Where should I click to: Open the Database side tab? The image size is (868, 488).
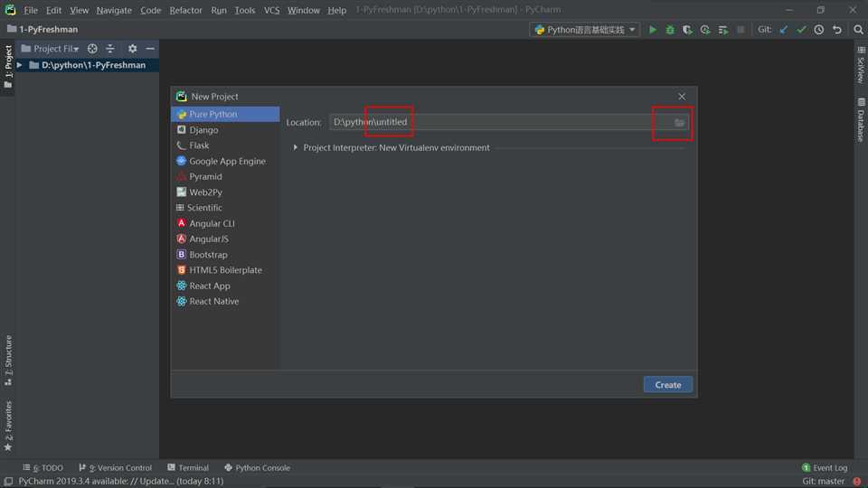861,120
